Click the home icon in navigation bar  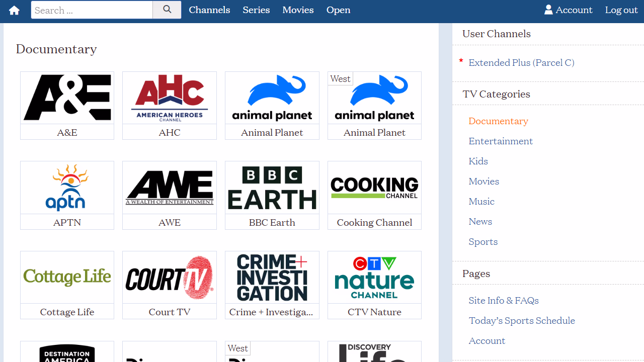point(14,11)
